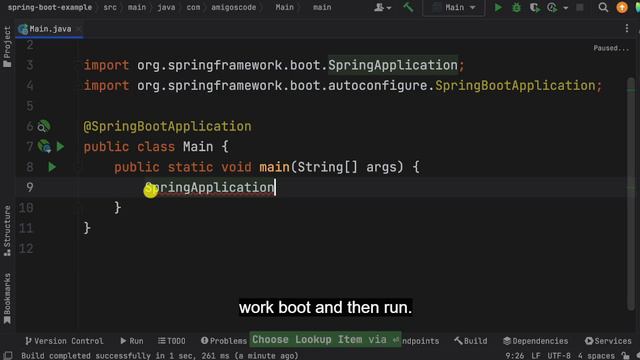Open the Project tool window
The height and width of the screenshot is (360, 640).
click(x=7, y=47)
